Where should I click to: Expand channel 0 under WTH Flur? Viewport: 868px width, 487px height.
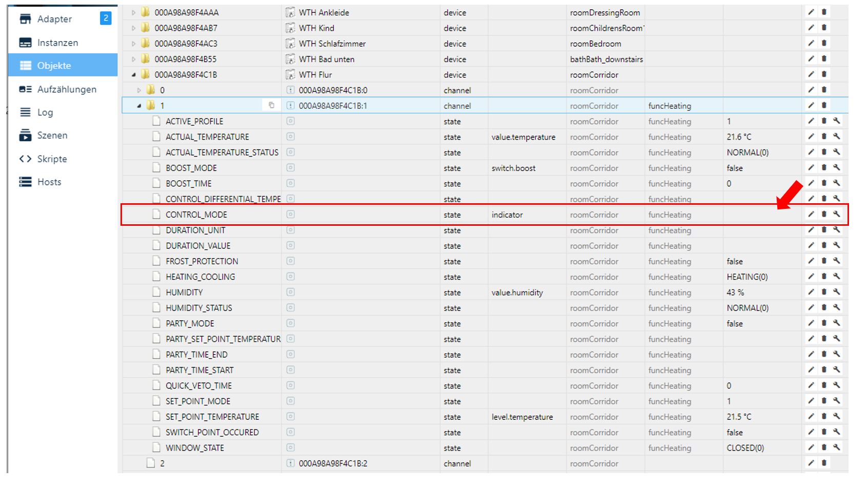[139, 90]
